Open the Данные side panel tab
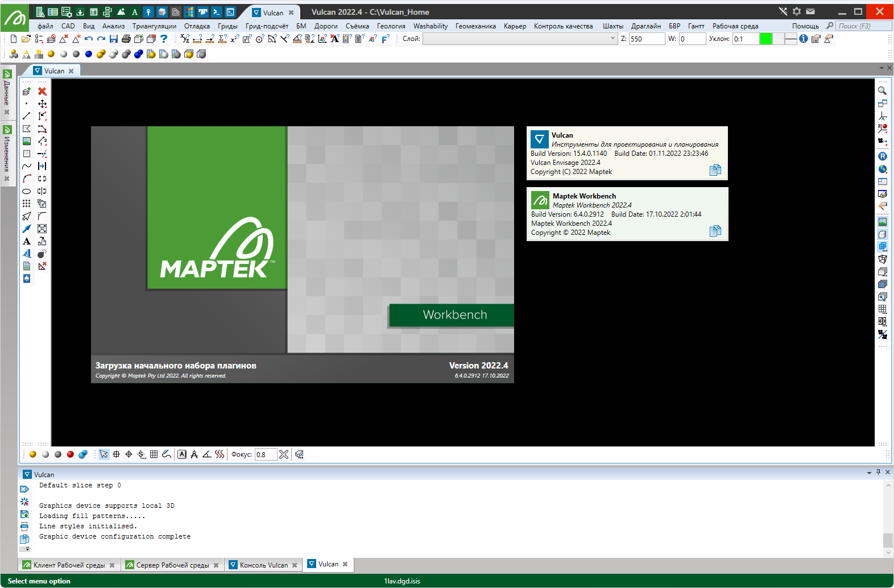The height and width of the screenshot is (588, 894). [x=7, y=92]
